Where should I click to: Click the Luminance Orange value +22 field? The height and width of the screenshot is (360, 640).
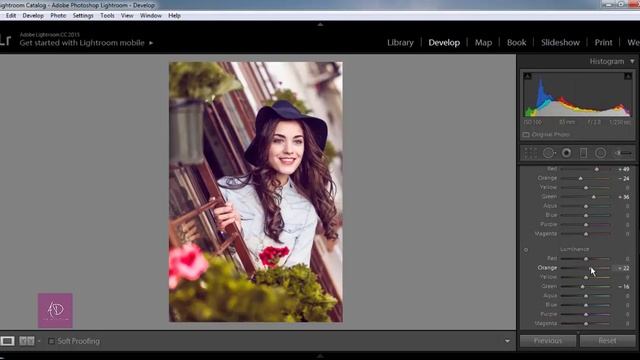click(x=622, y=268)
